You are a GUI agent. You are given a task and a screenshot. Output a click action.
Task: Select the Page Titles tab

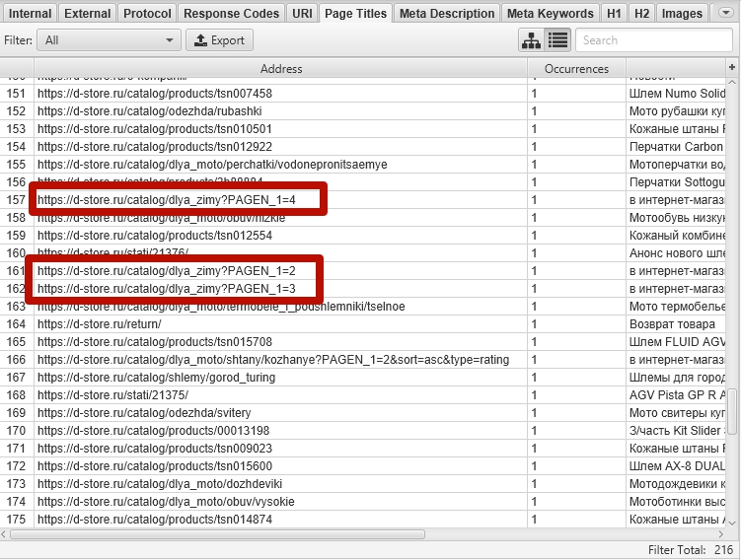click(356, 13)
